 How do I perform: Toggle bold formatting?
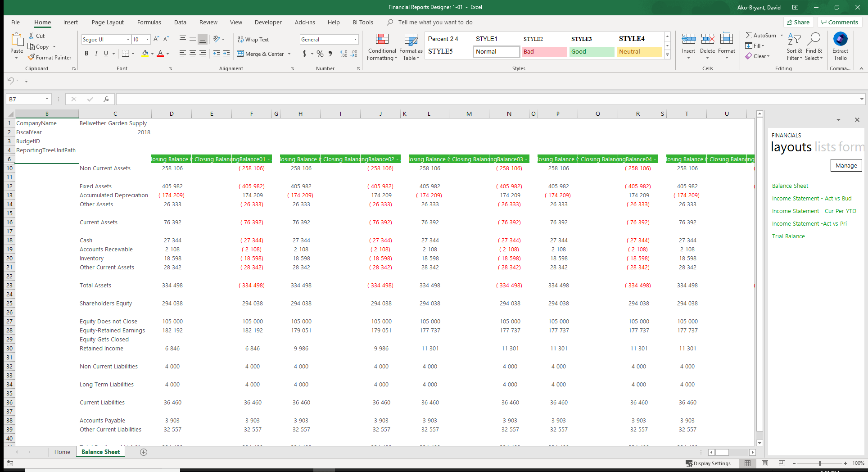coord(86,54)
